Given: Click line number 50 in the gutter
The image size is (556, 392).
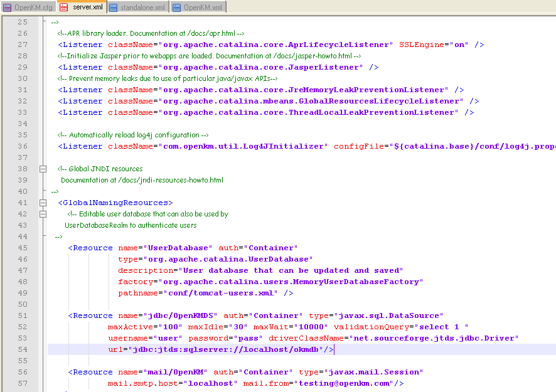Looking at the screenshot, I should pyautogui.click(x=22, y=304).
